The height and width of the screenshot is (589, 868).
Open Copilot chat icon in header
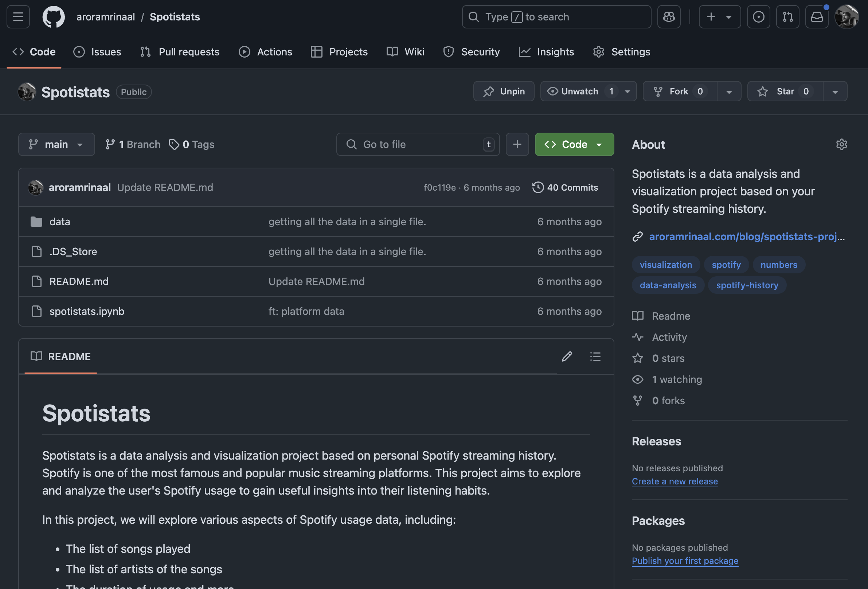(669, 17)
